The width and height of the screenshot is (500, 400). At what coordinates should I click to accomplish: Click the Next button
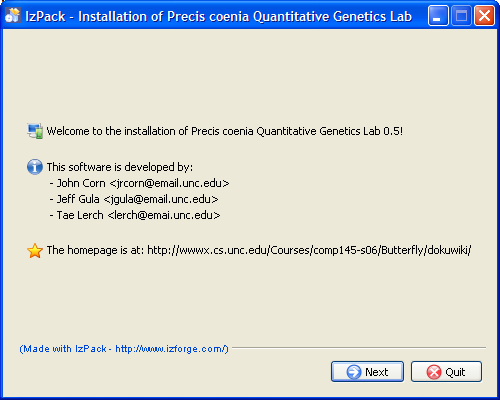pyautogui.click(x=367, y=371)
